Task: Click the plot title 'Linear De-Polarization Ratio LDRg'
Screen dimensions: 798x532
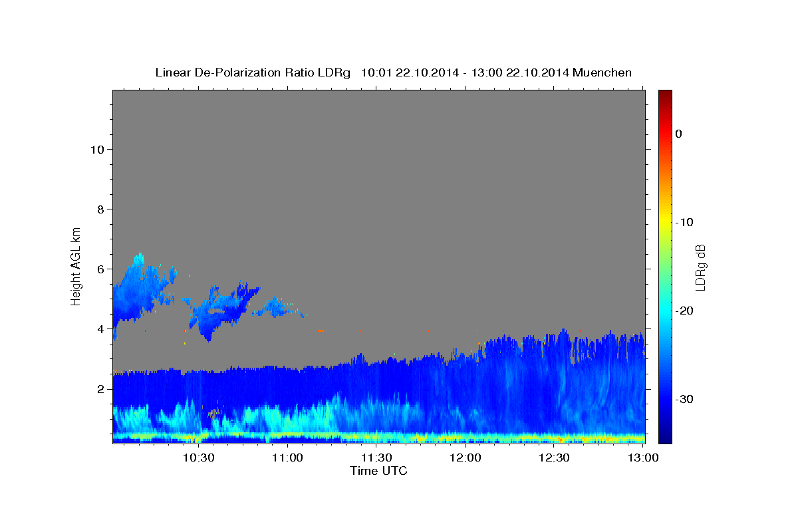Action: [x=252, y=72]
